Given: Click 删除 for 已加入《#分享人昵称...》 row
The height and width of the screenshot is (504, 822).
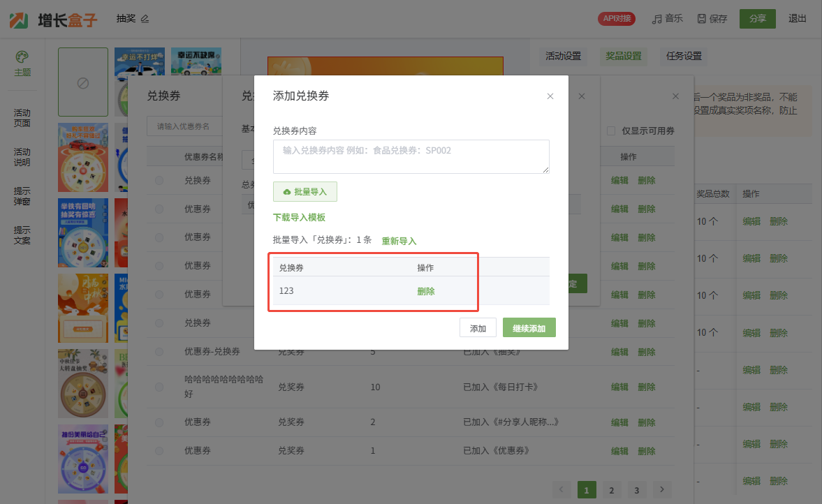Looking at the screenshot, I should 647,422.
